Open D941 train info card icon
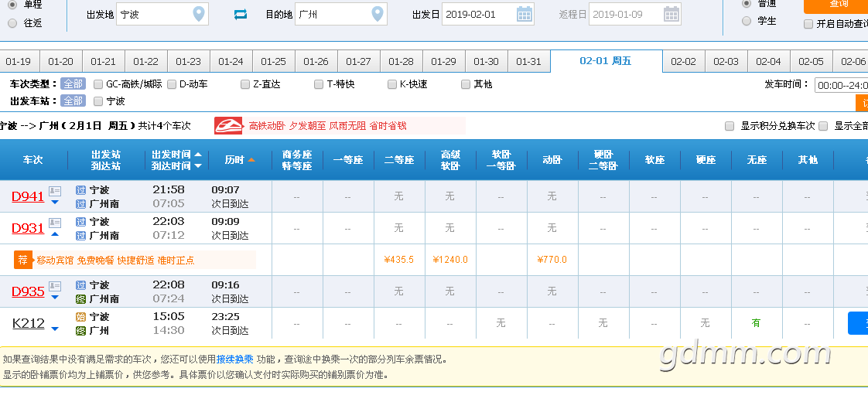The width and height of the screenshot is (868, 402). 55,191
